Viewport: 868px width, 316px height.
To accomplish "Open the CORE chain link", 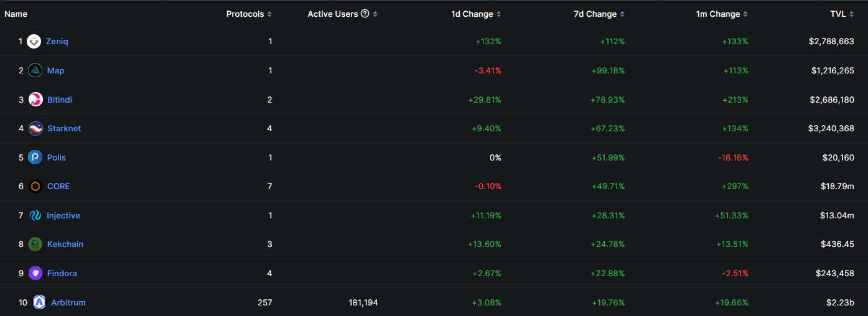I will (x=58, y=187).
